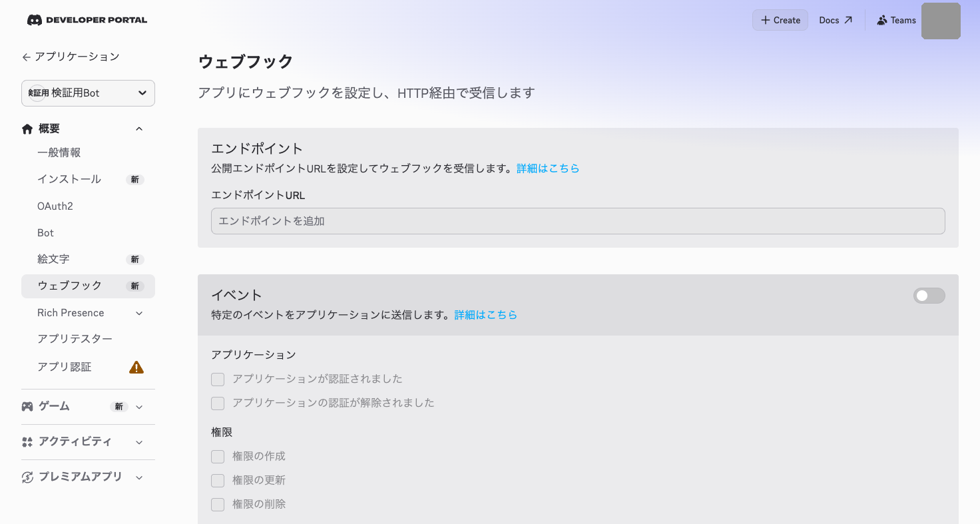980x524 pixels.
Task: Expand the Rich Presence submenu chevron
Action: (139, 313)
